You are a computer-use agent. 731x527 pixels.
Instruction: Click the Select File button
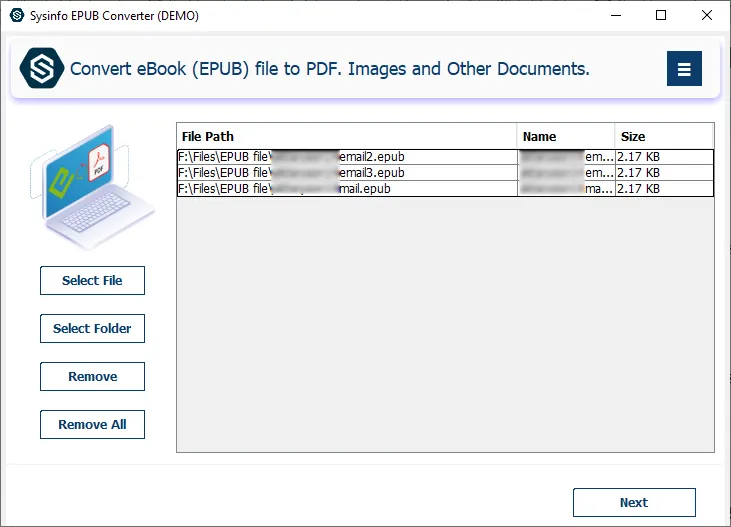click(x=92, y=280)
